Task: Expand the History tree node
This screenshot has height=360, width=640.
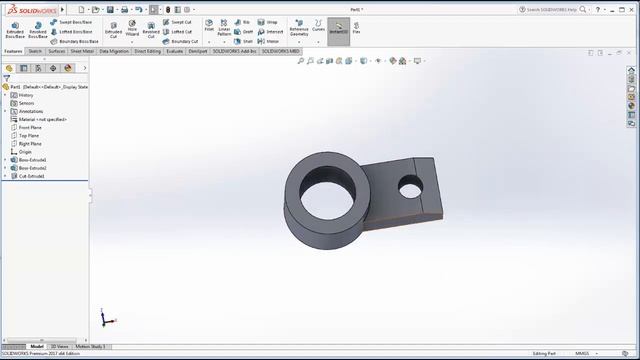Action: (5, 95)
